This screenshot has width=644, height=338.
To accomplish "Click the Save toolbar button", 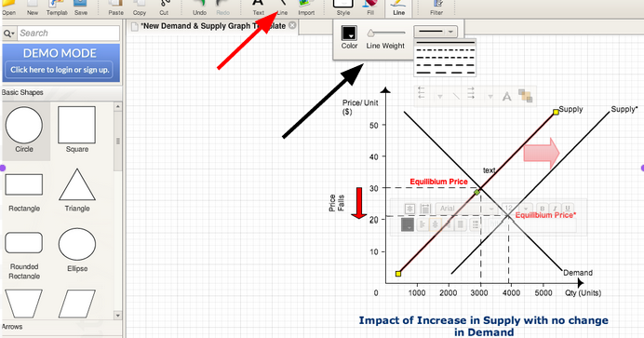I will click(x=81, y=7).
